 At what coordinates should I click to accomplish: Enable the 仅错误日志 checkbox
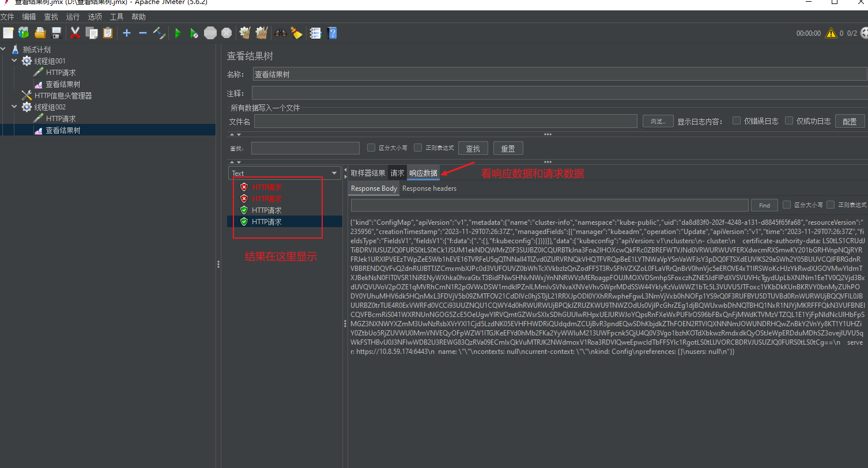point(736,120)
